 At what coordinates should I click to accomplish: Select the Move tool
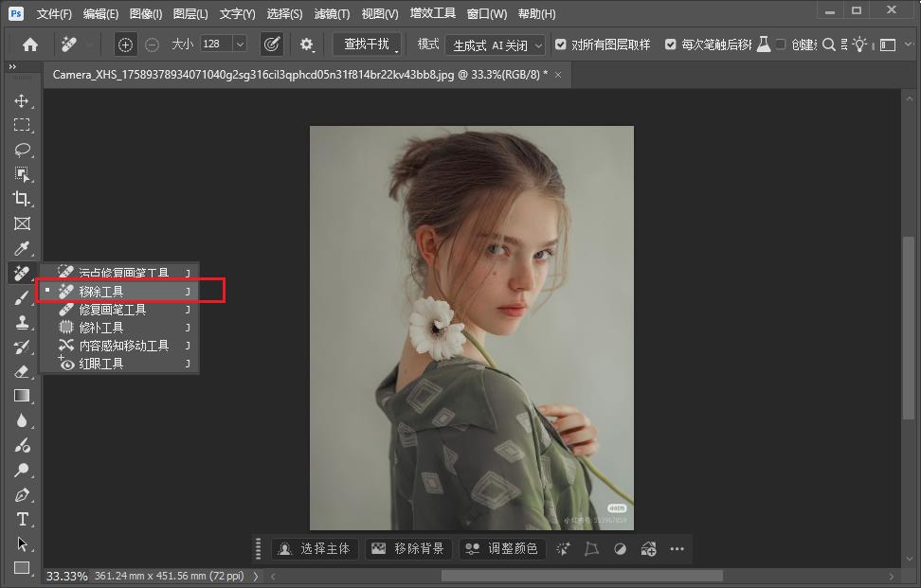tap(22, 99)
